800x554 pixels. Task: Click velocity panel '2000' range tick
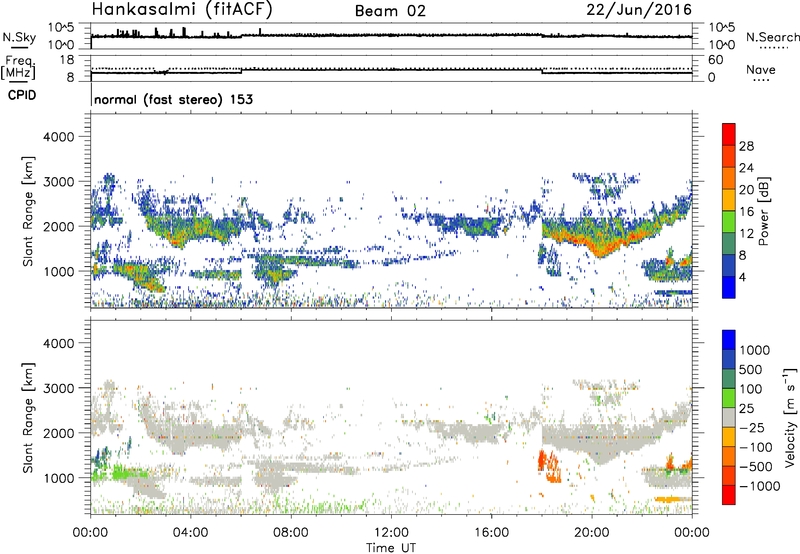59,433
